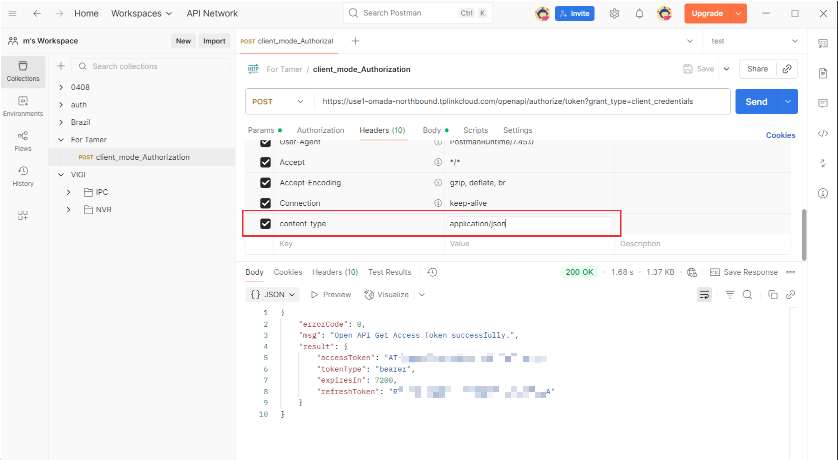Toggle the Connection header checkbox

[x=265, y=203]
